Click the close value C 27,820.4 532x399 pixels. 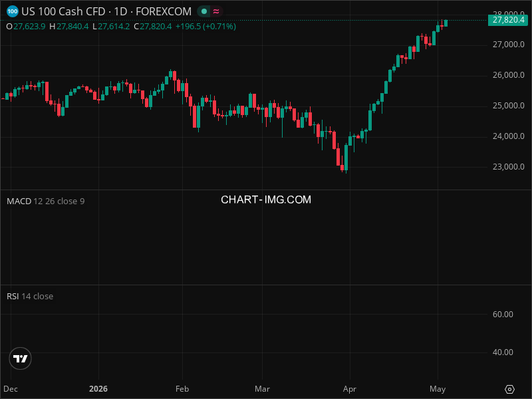click(x=153, y=27)
